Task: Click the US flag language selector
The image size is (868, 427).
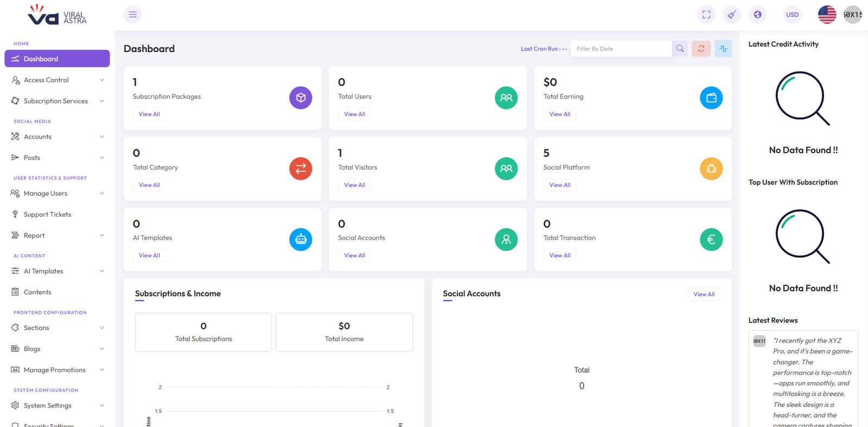Action: tap(827, 15)
